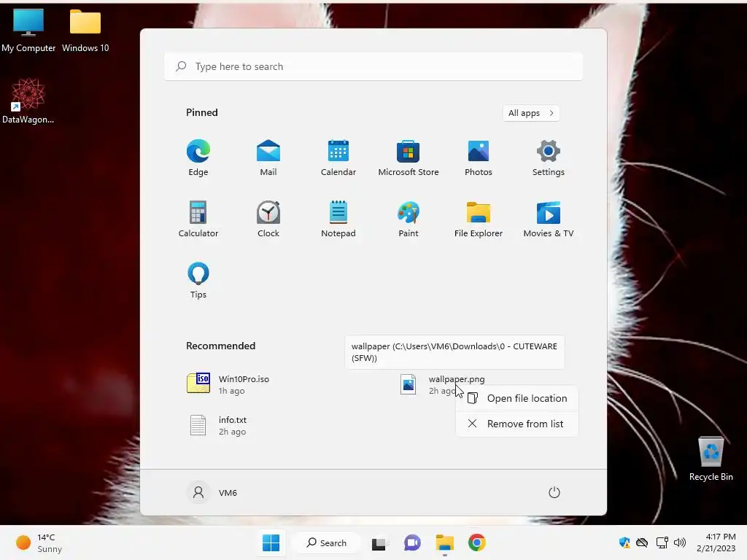Open Notepad from the pinned apps

[338, 219]
